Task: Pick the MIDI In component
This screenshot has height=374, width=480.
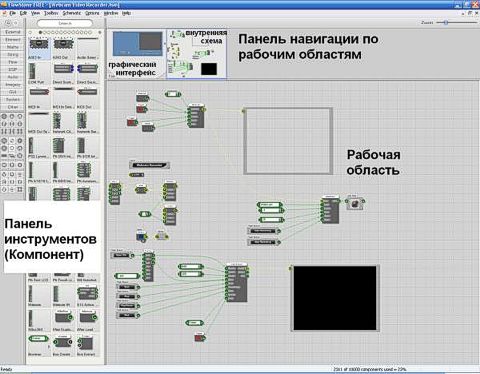Action: [39, 97]
